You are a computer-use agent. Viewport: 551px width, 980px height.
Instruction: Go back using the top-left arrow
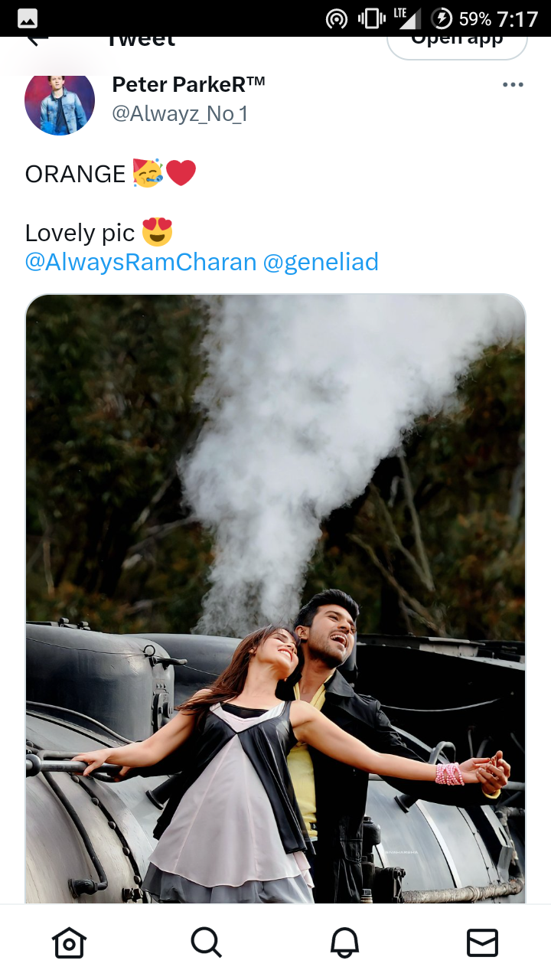[37, 39]
